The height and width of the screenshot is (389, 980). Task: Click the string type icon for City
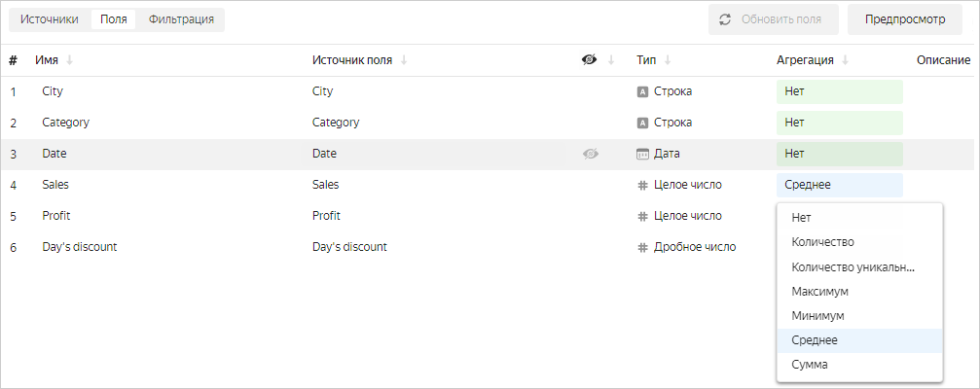click(x=642, y=92)
